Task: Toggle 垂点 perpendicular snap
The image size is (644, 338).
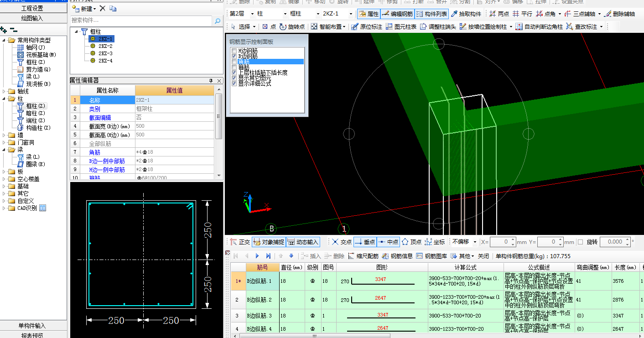Action: click(365, 242)
